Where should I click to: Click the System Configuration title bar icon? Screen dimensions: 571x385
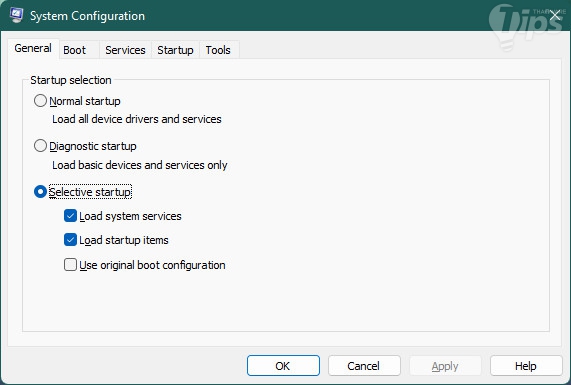[x=17, y=15]
